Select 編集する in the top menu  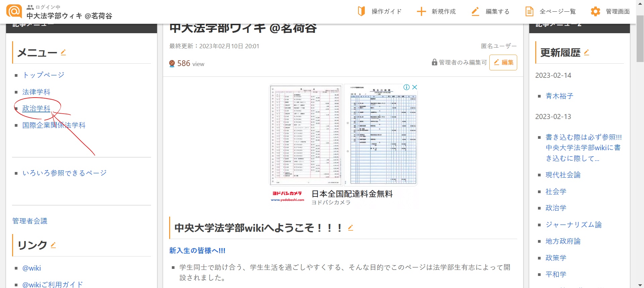pos(497,11)
